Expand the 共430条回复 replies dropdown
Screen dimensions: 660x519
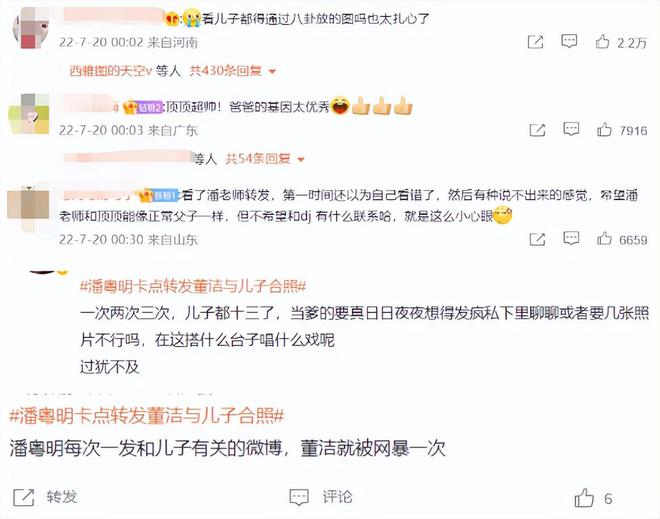click(232, 71)
